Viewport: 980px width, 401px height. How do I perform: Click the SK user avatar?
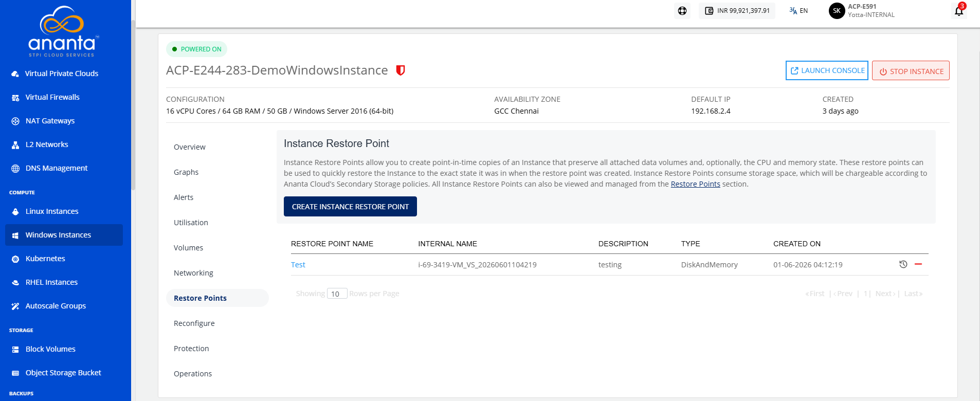point(837,11)
